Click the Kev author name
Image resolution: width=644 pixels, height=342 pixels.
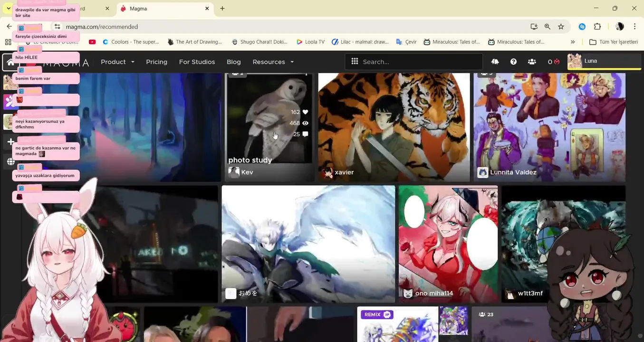coord(247,172)
